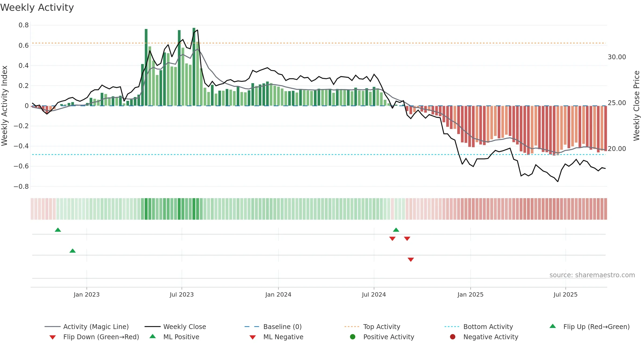Click the 30.00 price axis label
The width and height of the screenshot is (644, 362).
point(617,57)
